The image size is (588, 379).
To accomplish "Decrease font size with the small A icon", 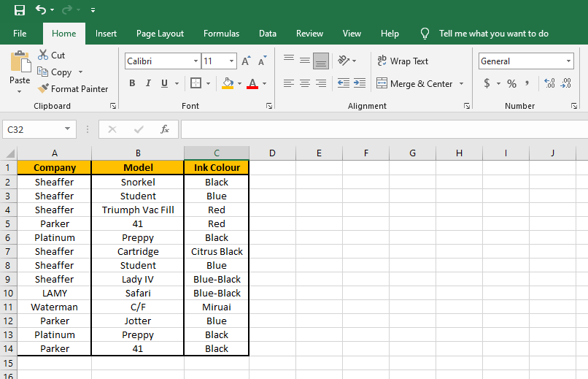I will 262,61.
